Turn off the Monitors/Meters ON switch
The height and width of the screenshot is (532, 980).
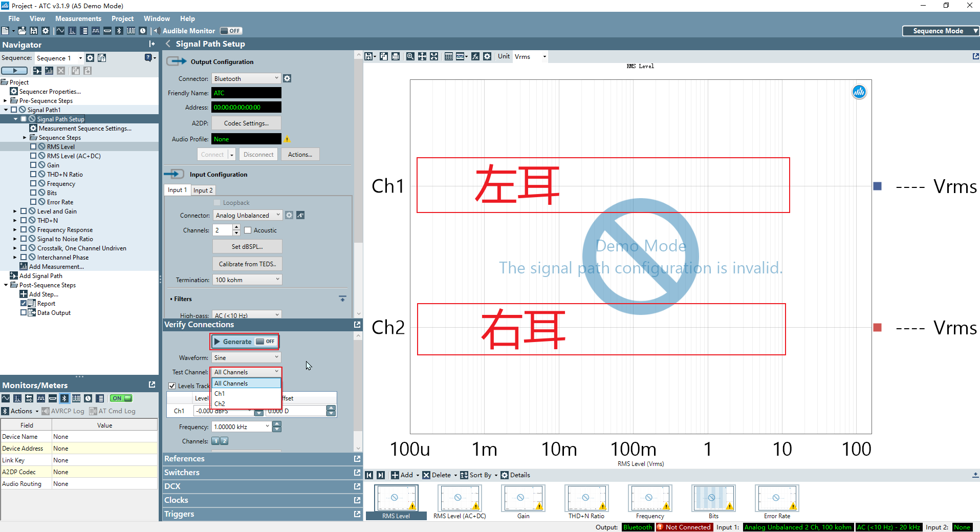[x=122, y=398]
